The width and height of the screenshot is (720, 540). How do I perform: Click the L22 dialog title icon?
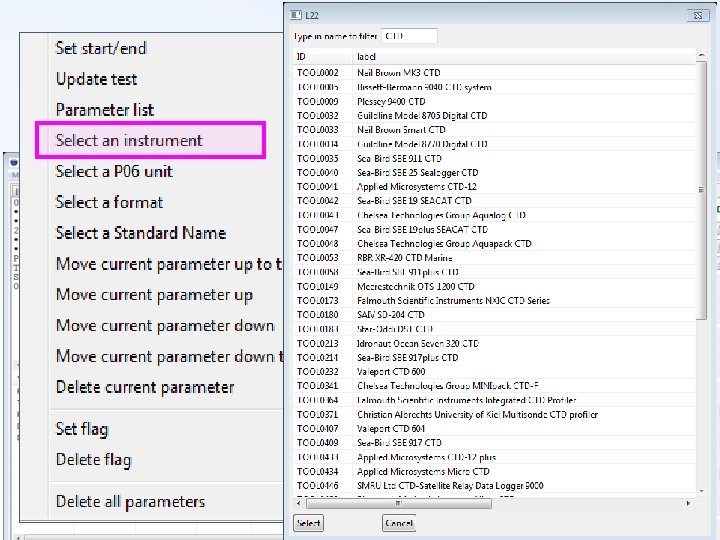(x=296, y=15)
